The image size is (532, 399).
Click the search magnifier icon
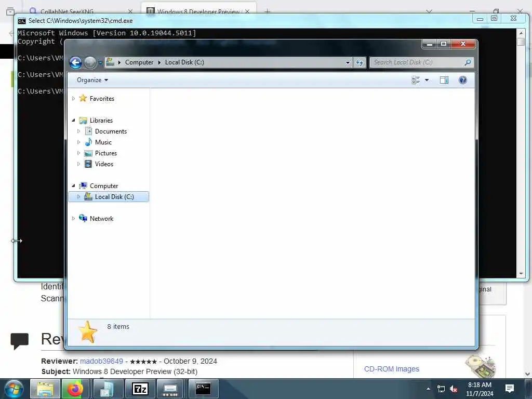pyautogui.click(x=468, y=62)
